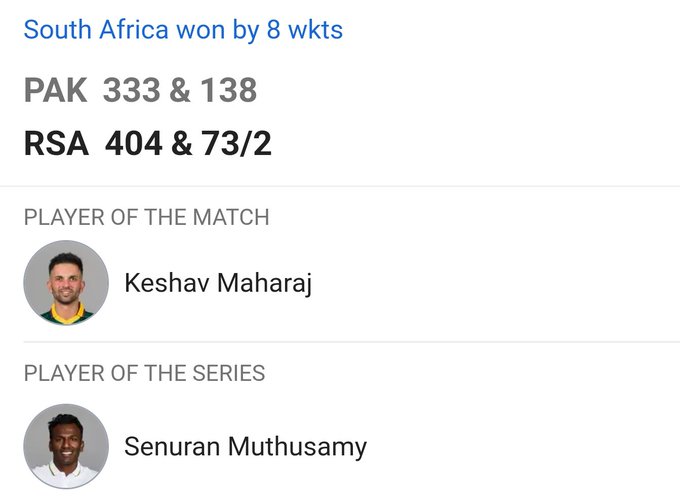This screenshot has width=680, height=504.
Task: Click the PLAYER OF THE SERIES heading
Action: [x=144, y=374]
